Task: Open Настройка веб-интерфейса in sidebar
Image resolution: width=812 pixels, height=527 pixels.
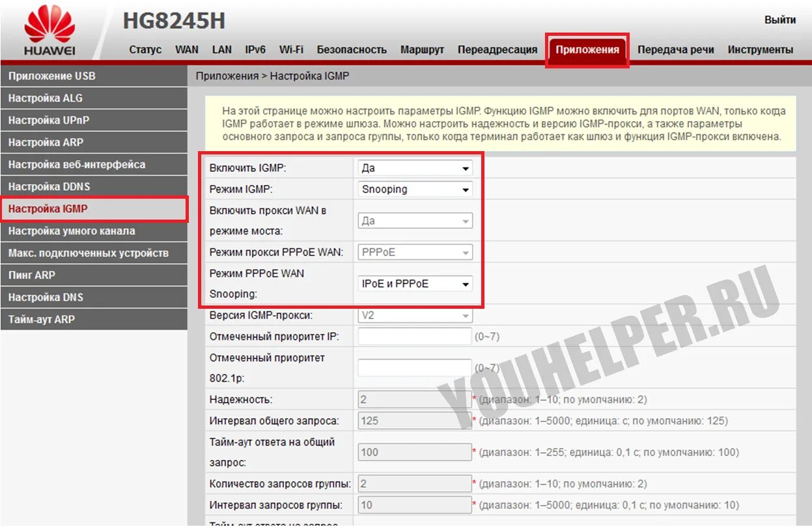Action: 94,165
